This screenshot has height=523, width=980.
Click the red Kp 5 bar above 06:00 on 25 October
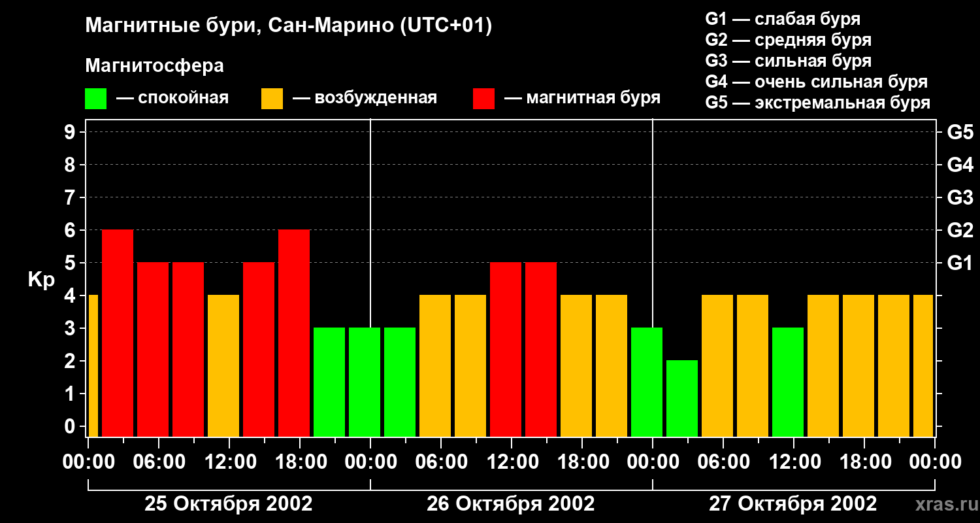[x=153, y=350]
